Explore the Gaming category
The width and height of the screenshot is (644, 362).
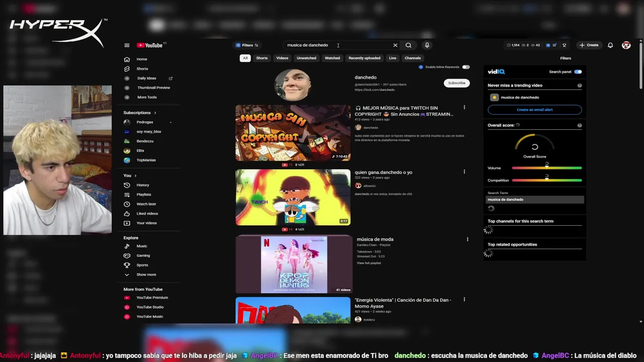click(143, 256)
